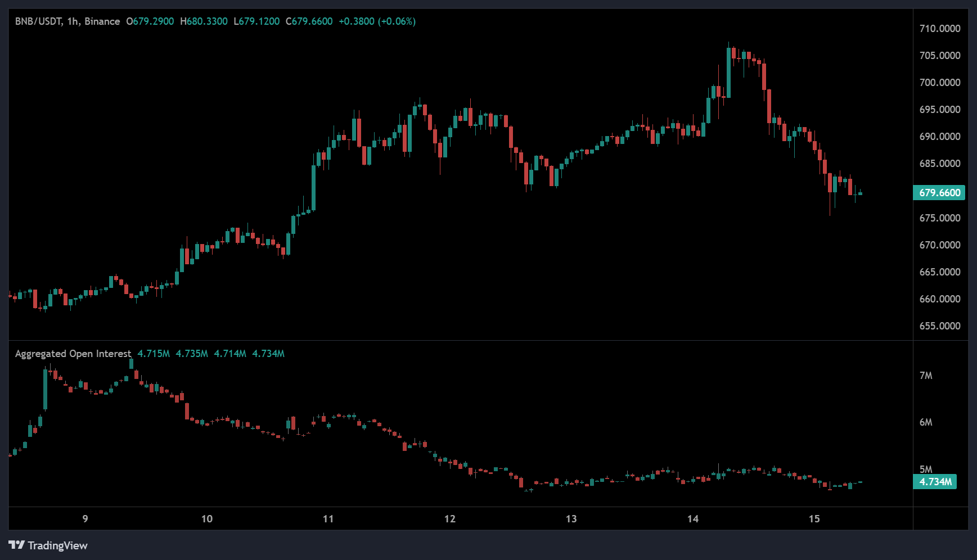977x560 pixels.
Task: Click date label 15 on time axis
Action: click(x=814, y=518)
